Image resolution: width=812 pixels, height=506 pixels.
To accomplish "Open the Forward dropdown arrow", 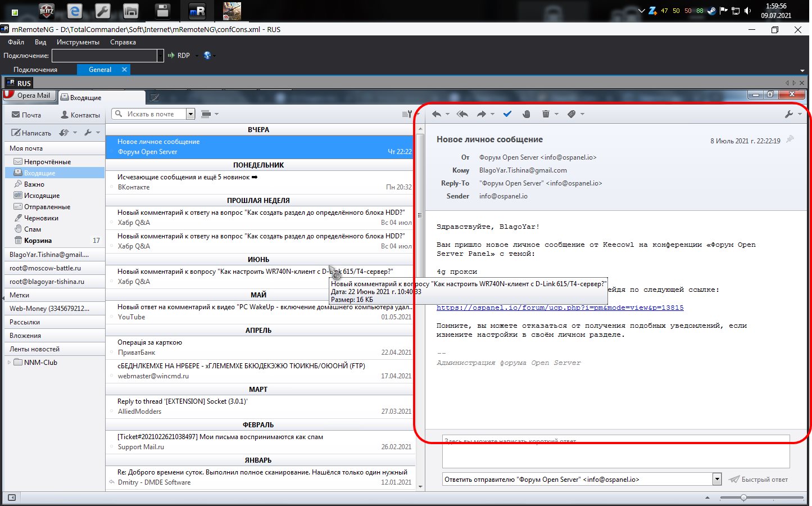I will pos(493,115).
